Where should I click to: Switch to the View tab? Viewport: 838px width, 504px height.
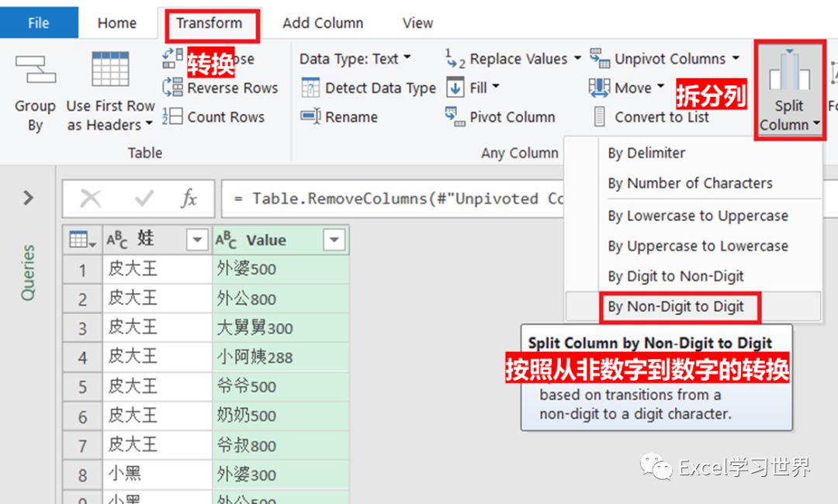point(417,23)
